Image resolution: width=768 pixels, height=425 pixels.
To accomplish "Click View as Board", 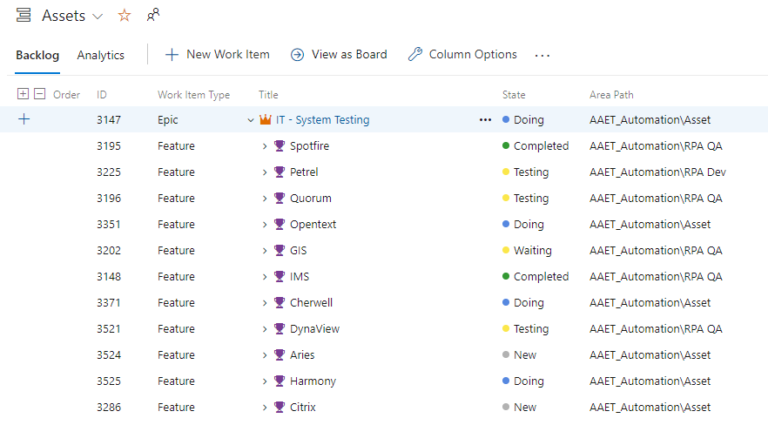I will click(339, 55).
